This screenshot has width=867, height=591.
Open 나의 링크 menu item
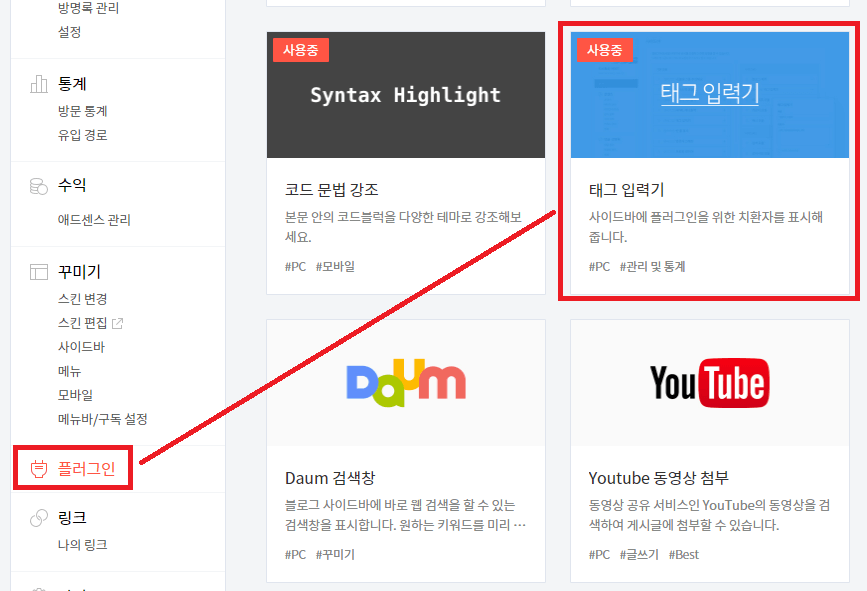click(82, 545)
